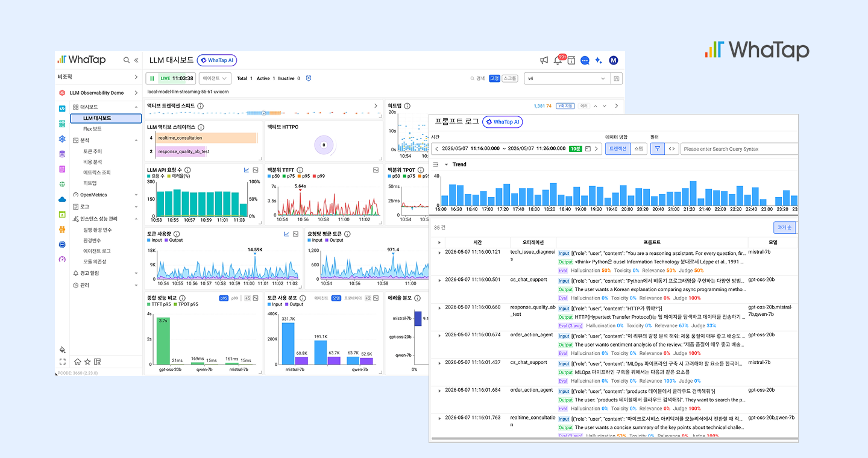The height and width of the screenshot is (458, 868).
Task: Click the response_quality_ab_test status bar
Action: [x=181, y=151]
